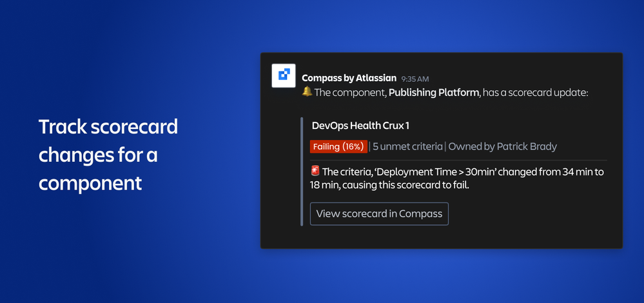This screenshot has width=644, height=303.
Task: Open 'View scorecard in Compass' button
Action: tap(379, 213)
